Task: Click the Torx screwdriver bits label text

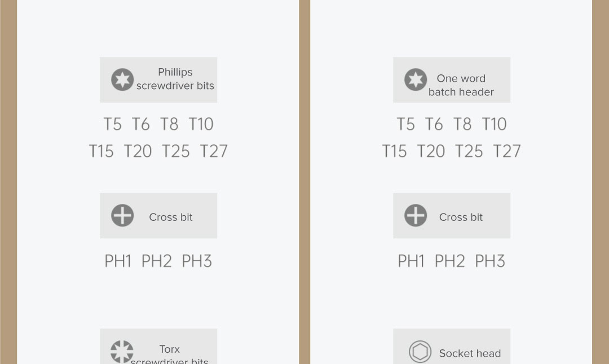Action: pyautogui.click(x=169, y=355)
